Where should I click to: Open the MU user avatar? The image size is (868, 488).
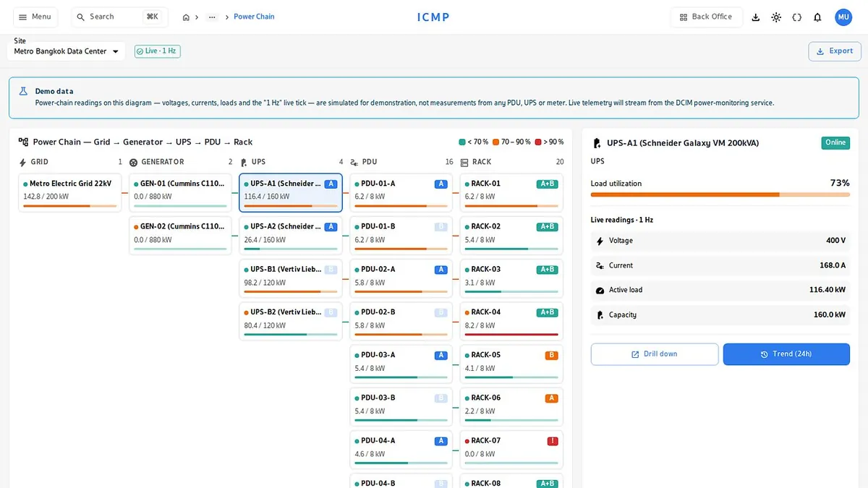point(843,17)
